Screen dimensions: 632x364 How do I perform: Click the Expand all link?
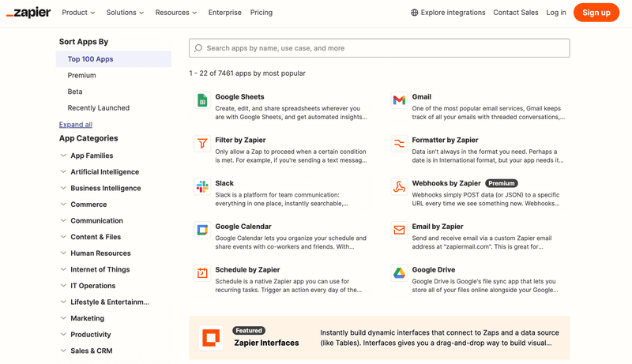tap(75, 125)
